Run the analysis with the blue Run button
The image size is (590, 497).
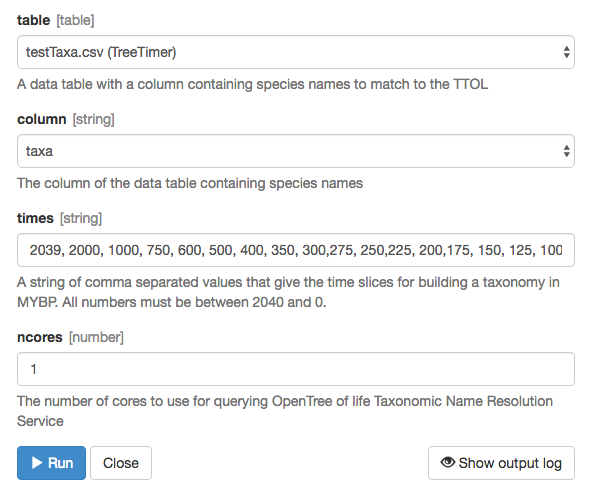point(52,463)
